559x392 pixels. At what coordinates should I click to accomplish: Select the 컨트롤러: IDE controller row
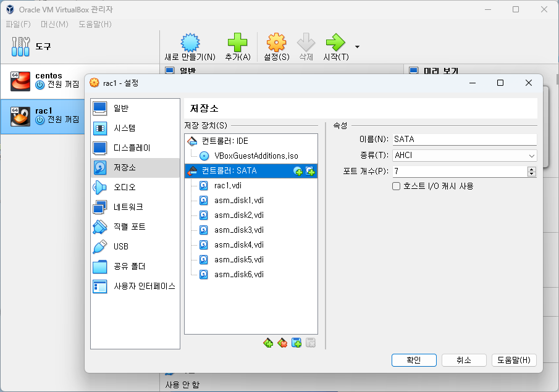point(251,141)
